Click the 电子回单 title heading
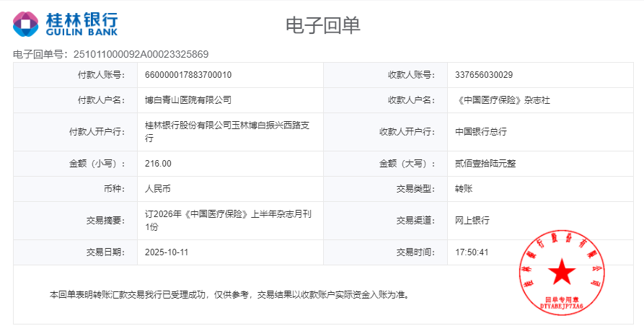644x331 pixels. (x=322, y=25)
